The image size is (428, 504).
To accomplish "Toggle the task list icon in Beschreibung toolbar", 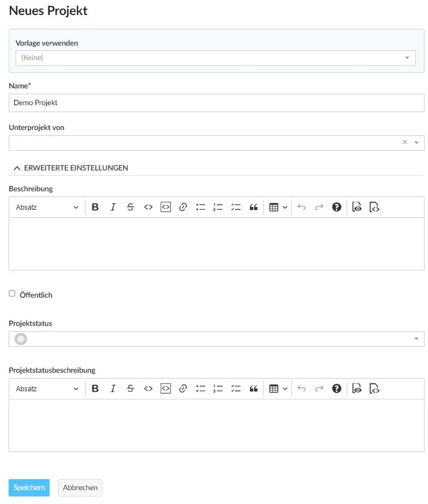I will (236, 207).
